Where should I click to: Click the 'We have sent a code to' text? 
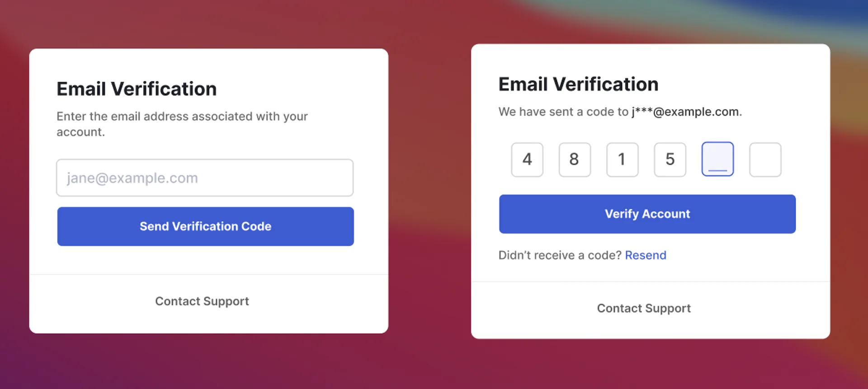coord(563,112)
